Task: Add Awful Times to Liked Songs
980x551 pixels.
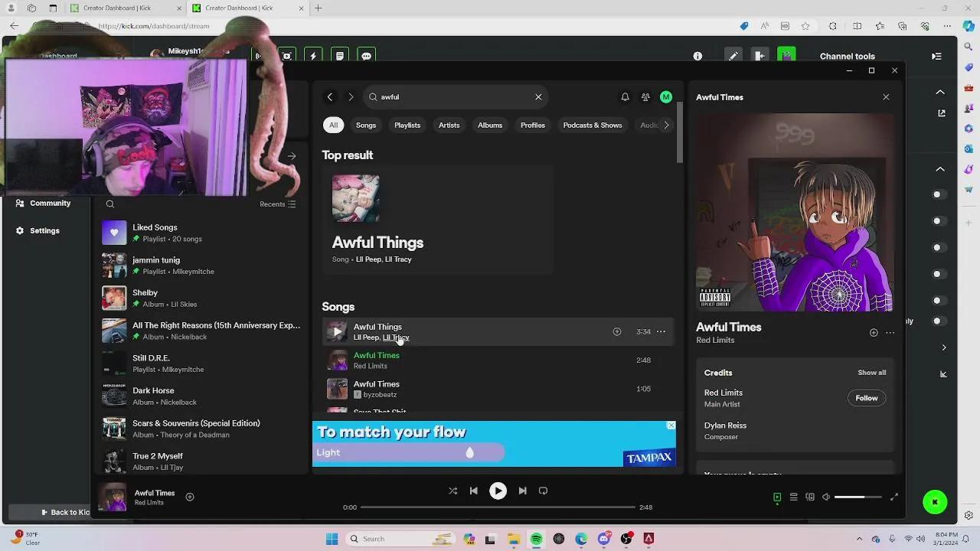Action: coord(190,497)
